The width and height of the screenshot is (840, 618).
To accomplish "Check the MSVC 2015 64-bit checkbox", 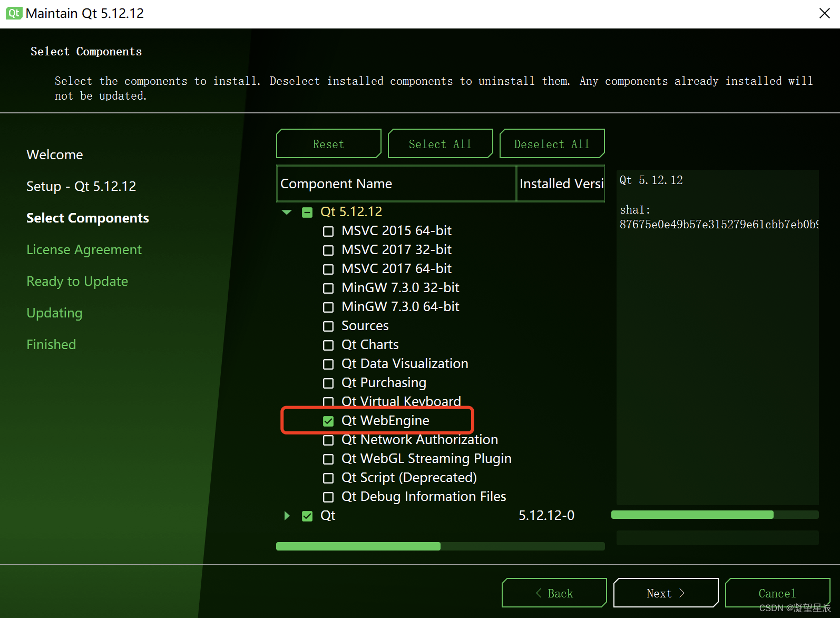I will click(x=328, y=231).
